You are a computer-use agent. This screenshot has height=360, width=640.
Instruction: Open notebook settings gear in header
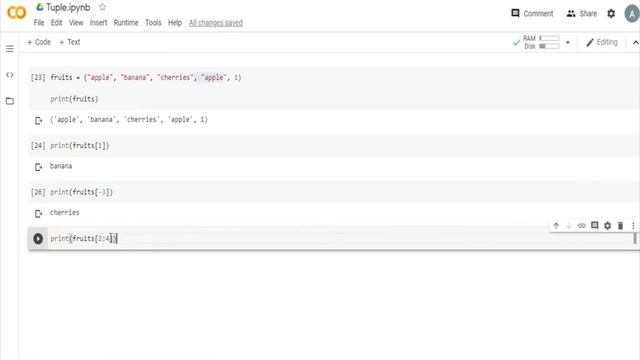coord(611,13)
